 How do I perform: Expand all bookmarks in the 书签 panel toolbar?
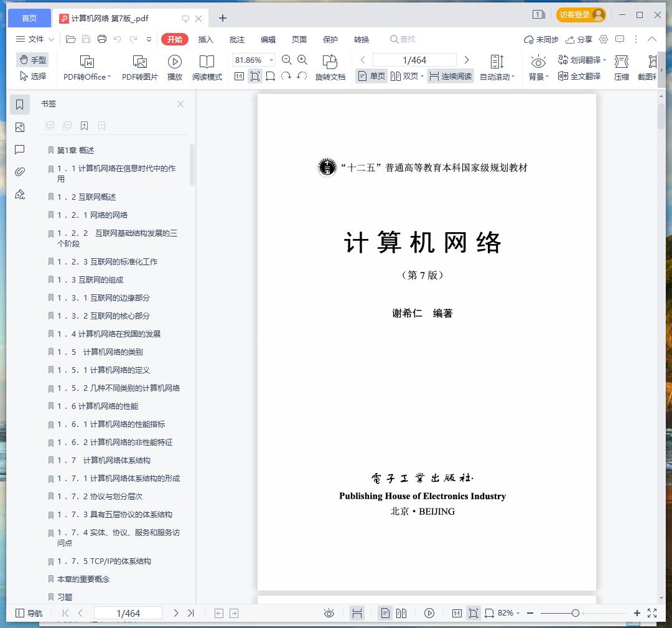(x=50, y=126)
